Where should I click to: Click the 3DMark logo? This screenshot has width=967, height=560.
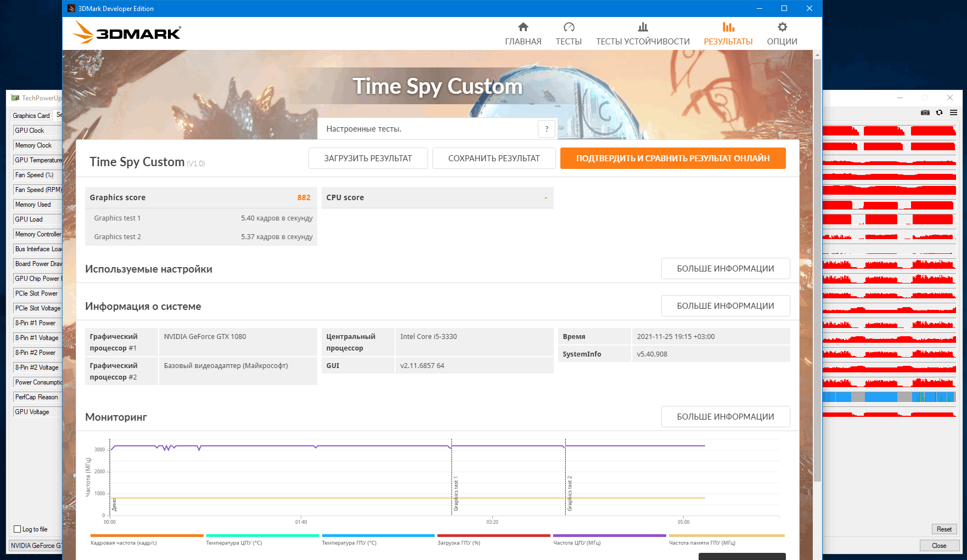pos(127,32)
